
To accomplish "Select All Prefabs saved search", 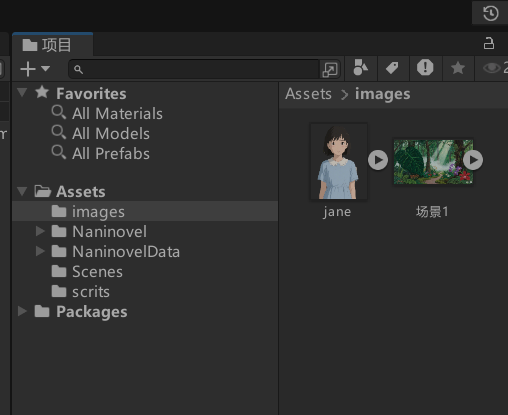I will tap(101, 153).
